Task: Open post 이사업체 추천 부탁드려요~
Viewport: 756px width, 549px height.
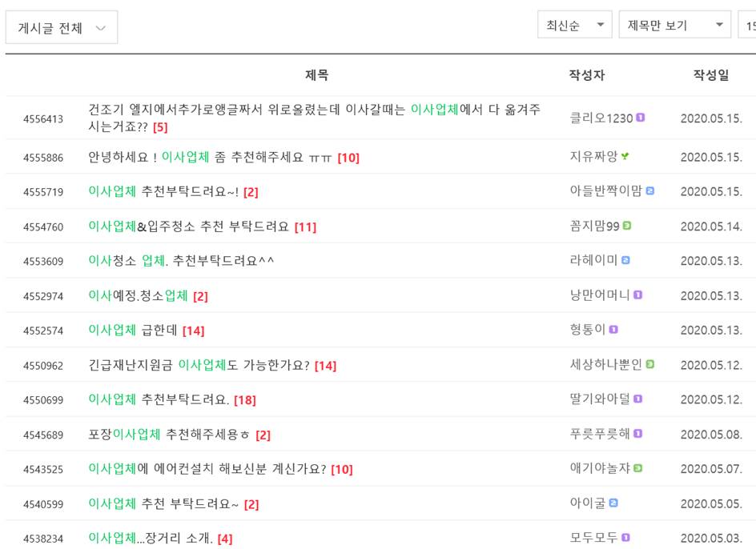Action: coord(163,503)
